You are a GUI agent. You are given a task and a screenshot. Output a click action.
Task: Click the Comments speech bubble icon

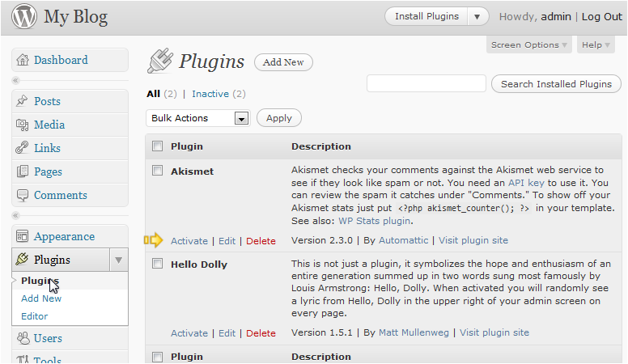coord(23,195)
